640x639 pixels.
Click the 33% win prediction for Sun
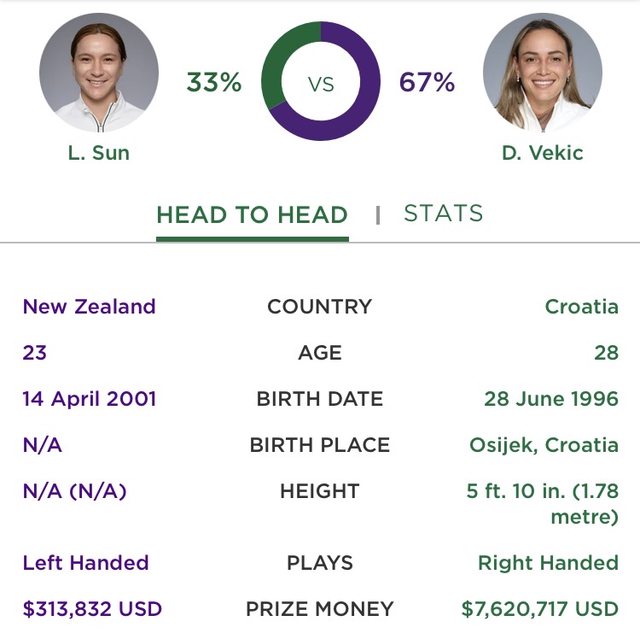(214, 83)
